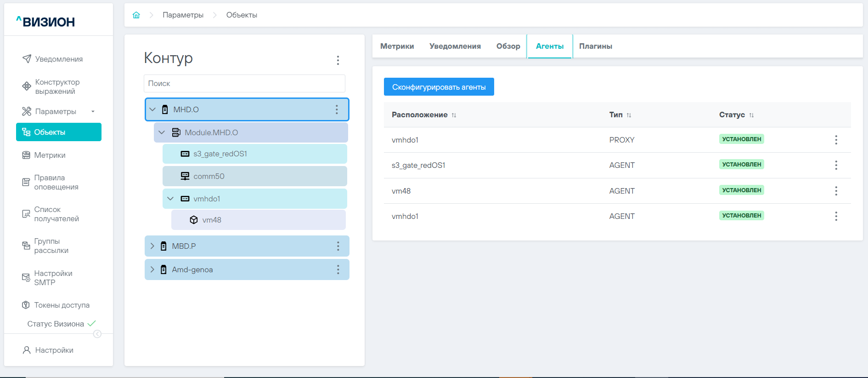Sort table by Статус column

tap(751, 115)
